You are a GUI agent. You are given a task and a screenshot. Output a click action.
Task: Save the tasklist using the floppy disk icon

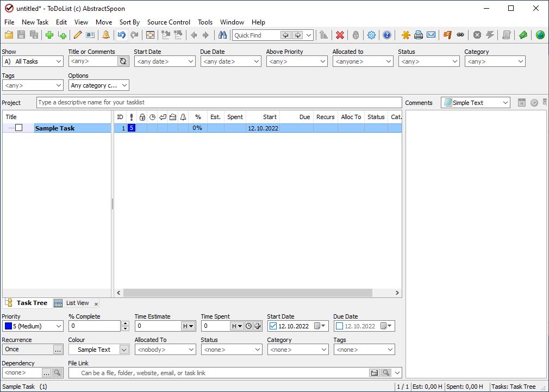[21, 35]
